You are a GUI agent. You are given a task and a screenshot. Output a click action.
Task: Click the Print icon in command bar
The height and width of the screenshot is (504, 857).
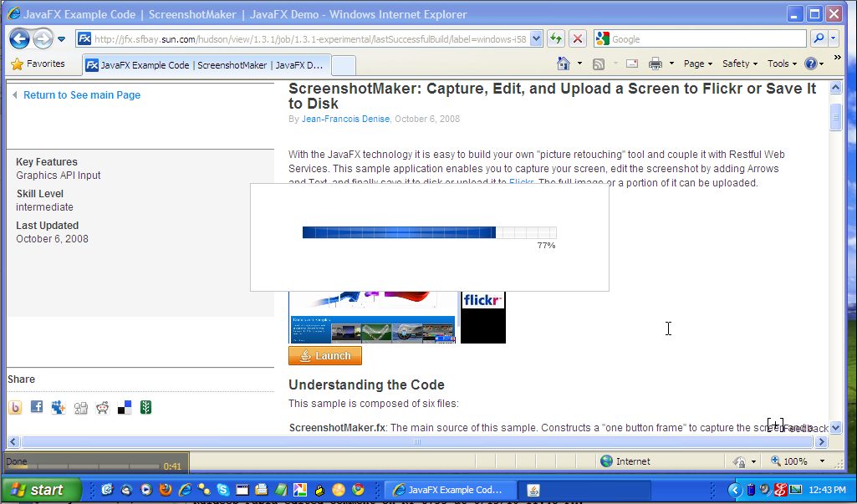[656, 64]
